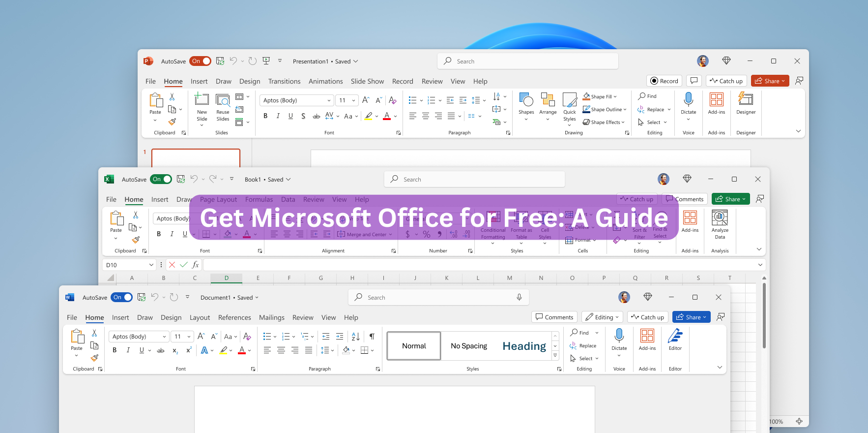Toggle Bold in Word font group

(x=115, y=350)
